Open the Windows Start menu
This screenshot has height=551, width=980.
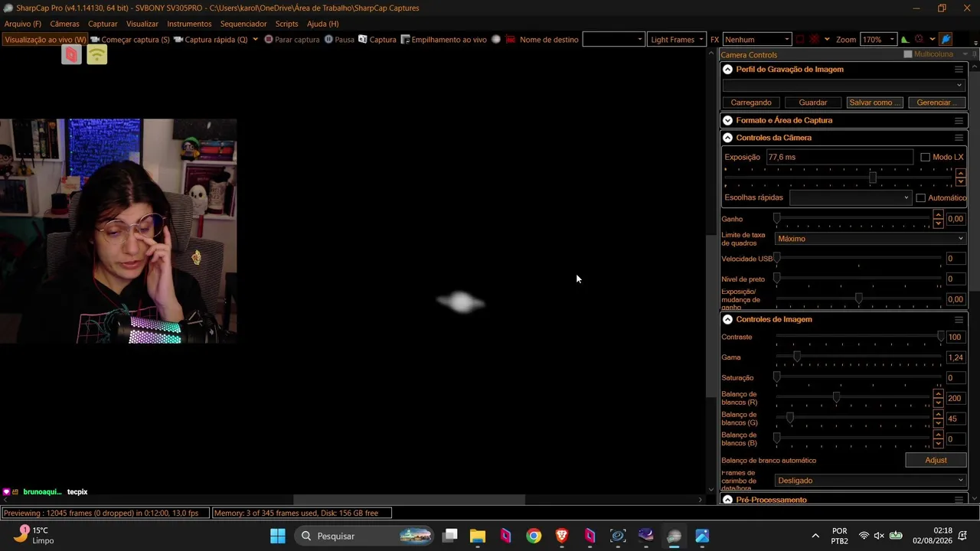[x=278, y=536]
